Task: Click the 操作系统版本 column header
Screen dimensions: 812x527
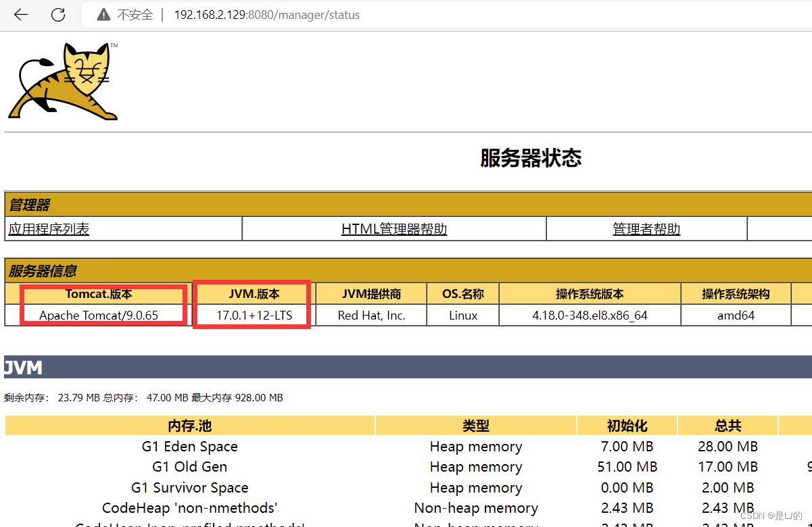Action: [x=590, y=294]
